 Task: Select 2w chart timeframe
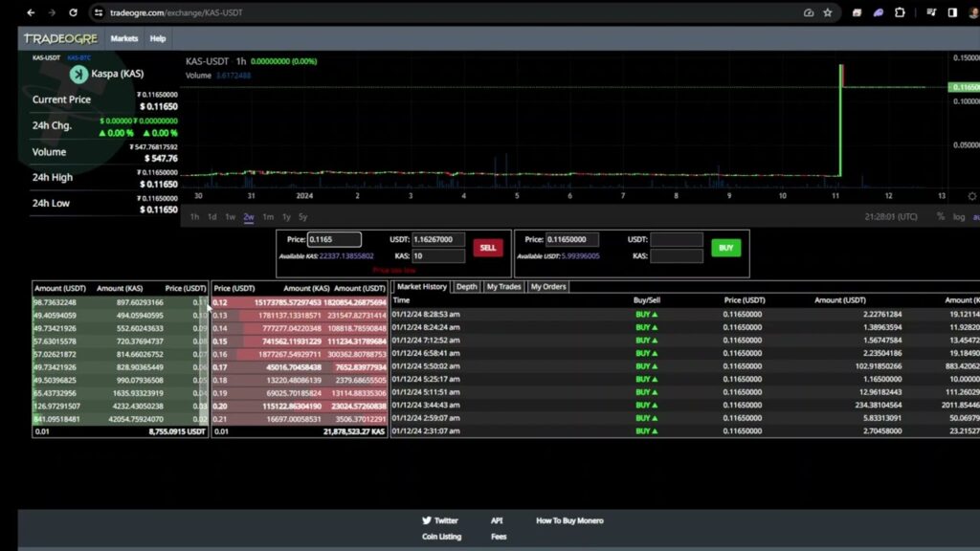pyautogui.click(x=249, y=217)
